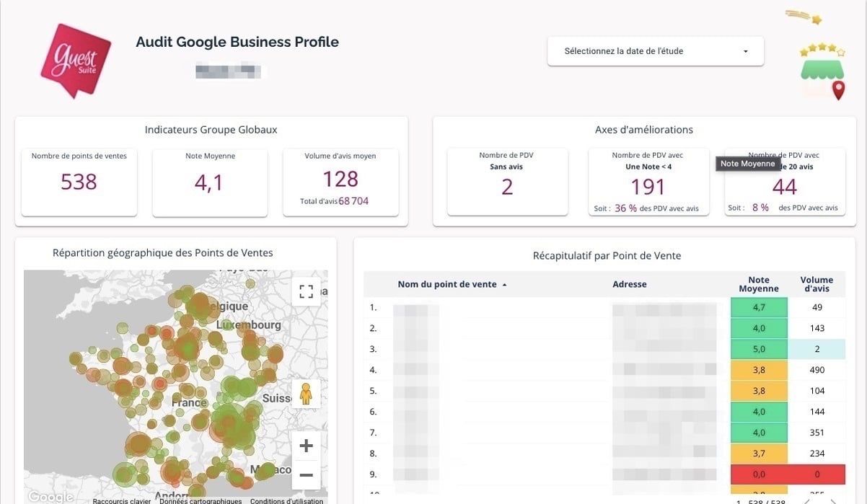Sort the table by 'Volume d'avis' header
Screen dimensions: 867x504
[x=817, y=284]
